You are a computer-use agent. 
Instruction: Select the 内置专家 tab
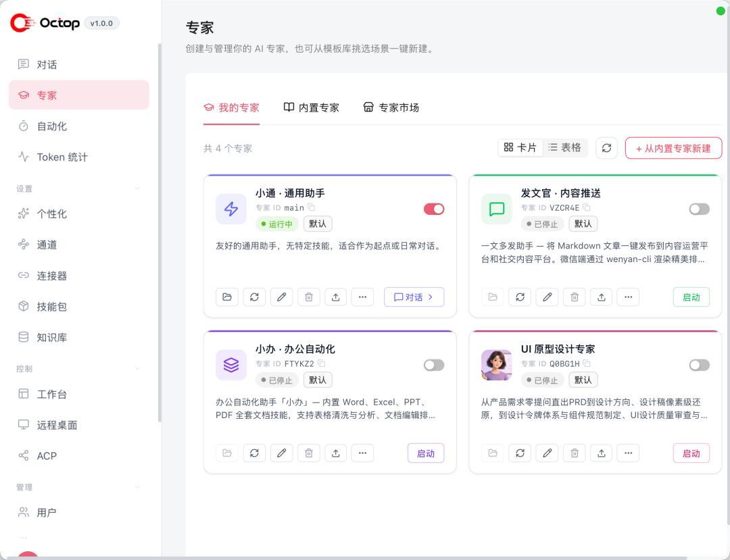coord(312,108)
